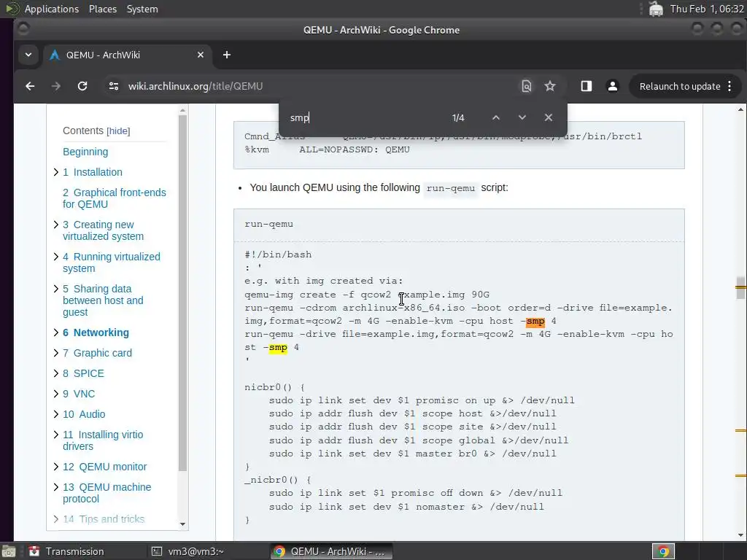
Task: Expand section 10 Audio
Action: (x=55, y=414)
